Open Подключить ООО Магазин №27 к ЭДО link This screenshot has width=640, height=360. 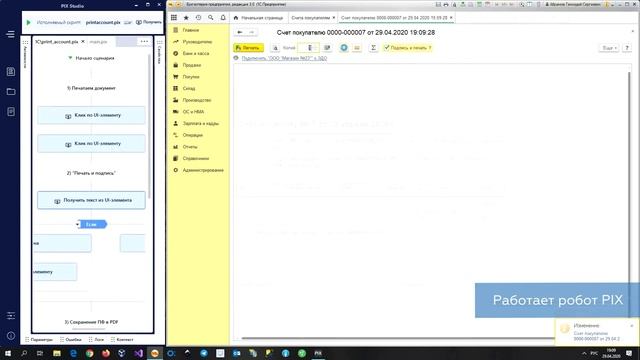tap(284, 58)
